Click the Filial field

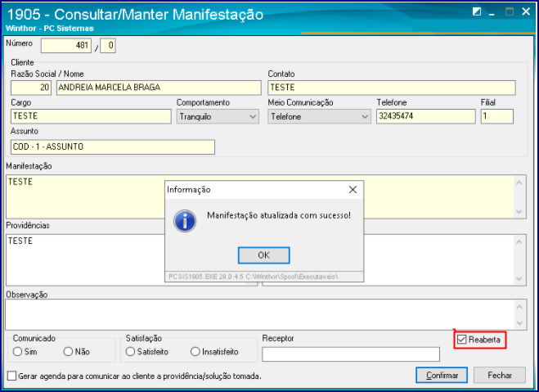(496, 116)
